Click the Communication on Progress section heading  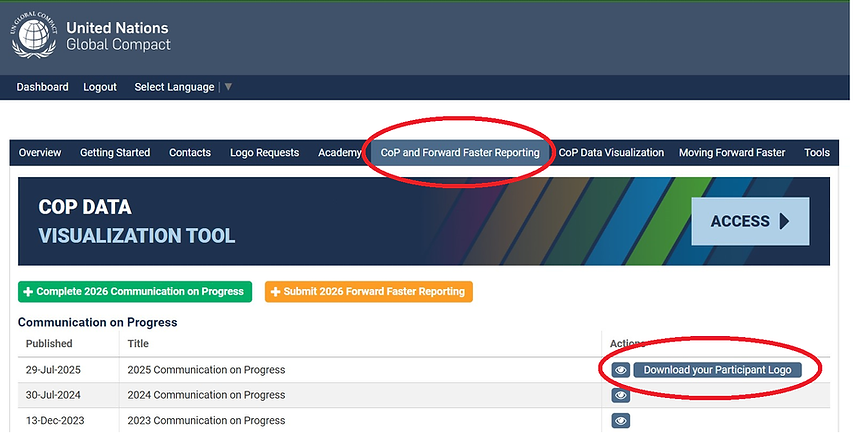(x=97, y=323)
